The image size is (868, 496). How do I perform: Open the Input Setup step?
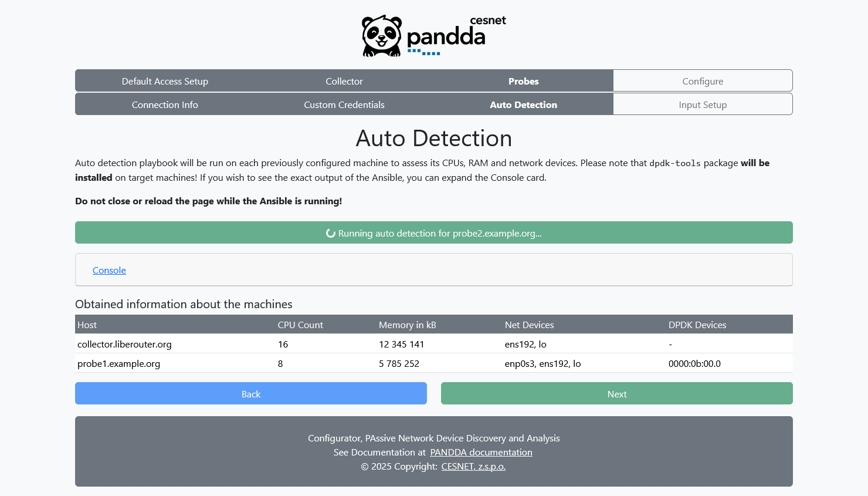[702, 104]
